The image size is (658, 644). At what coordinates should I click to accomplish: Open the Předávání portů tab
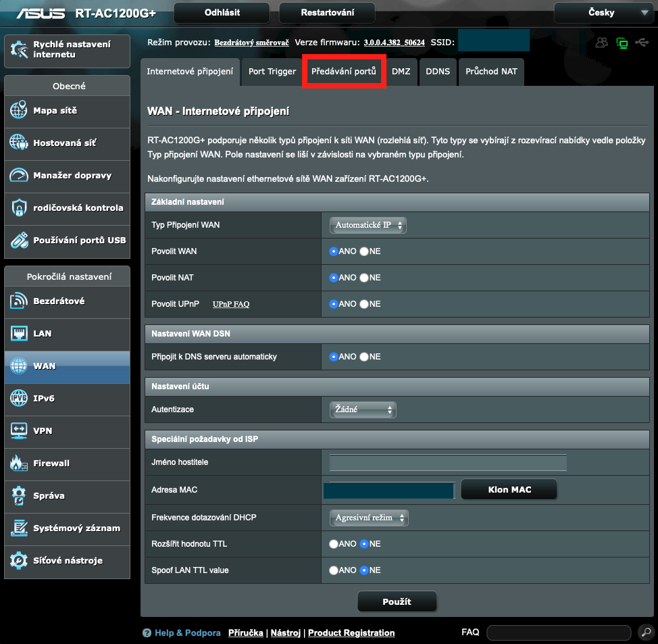344,72
